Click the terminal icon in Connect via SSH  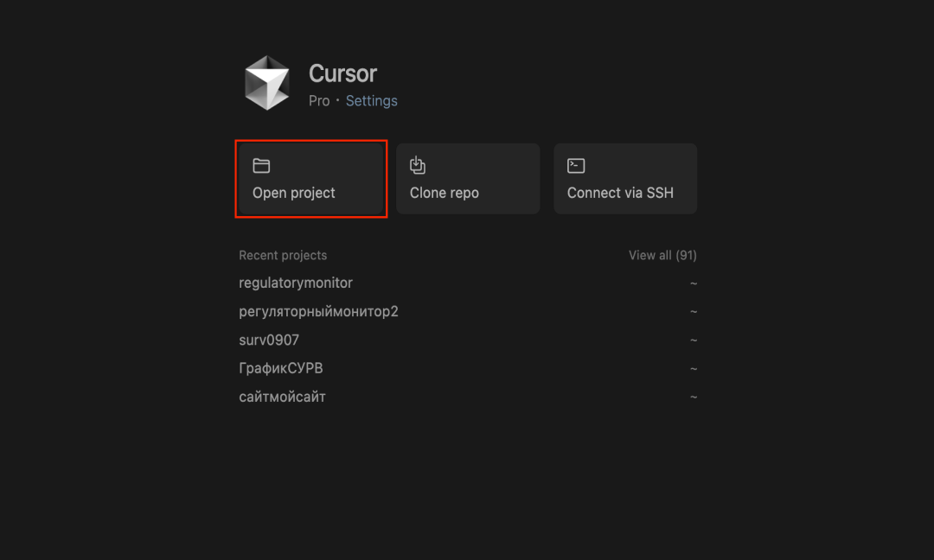click(576, 166)
